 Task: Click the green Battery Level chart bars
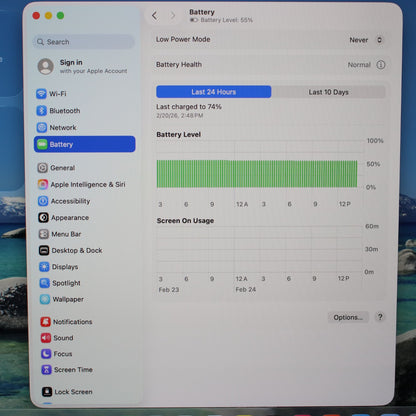[x=257, y=174]
